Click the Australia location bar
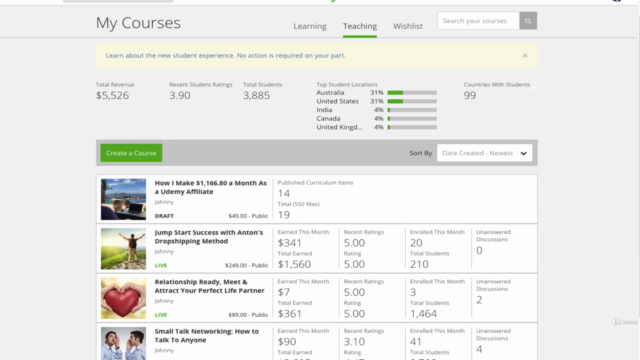Image resolution: width=640 pixels, height=360 pixels. [x=412, y=93]
